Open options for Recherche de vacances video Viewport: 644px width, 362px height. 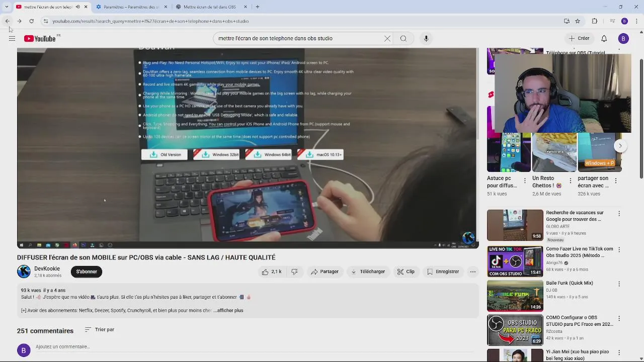click(619, 213)
